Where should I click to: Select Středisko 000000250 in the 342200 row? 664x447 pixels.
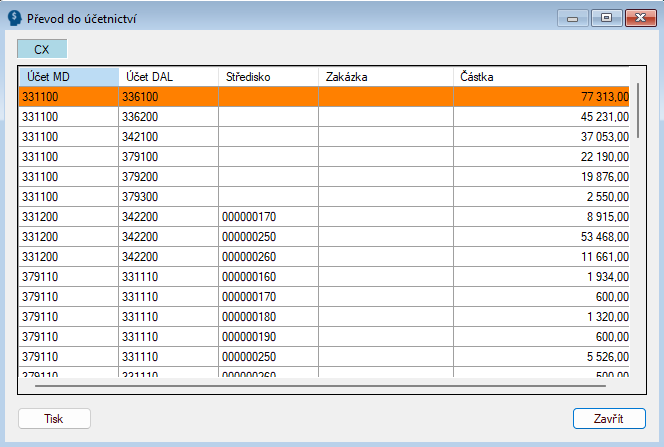pos(268,236)
